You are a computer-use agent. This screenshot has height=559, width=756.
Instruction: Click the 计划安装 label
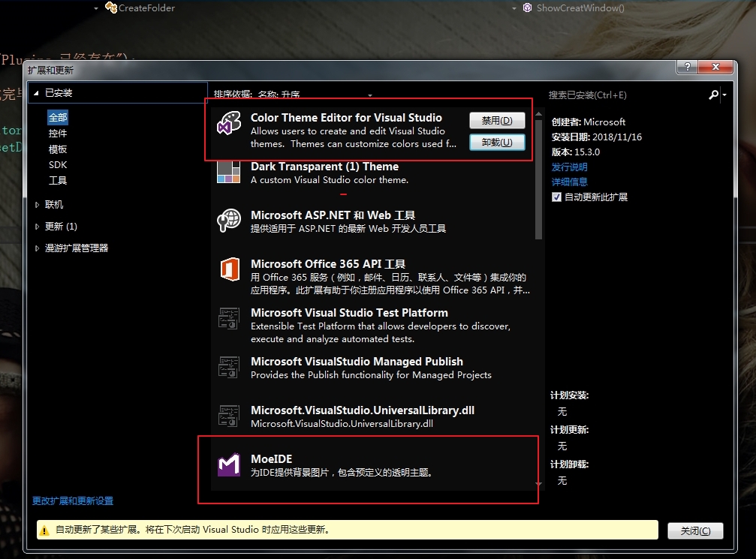569,395
